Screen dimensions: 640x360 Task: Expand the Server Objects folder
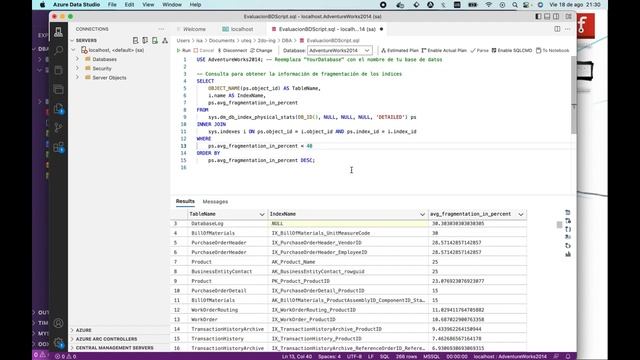pyautogui.click(x=77, y=78)
